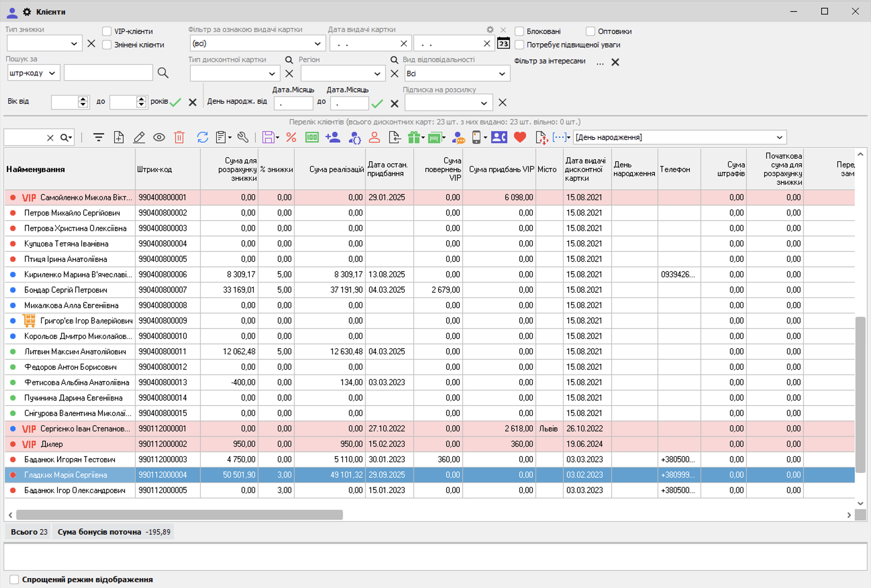Viewport: 871px width, 588px height.
Task: Click the blue refresh list icon
Action: [x=202, y=137]
